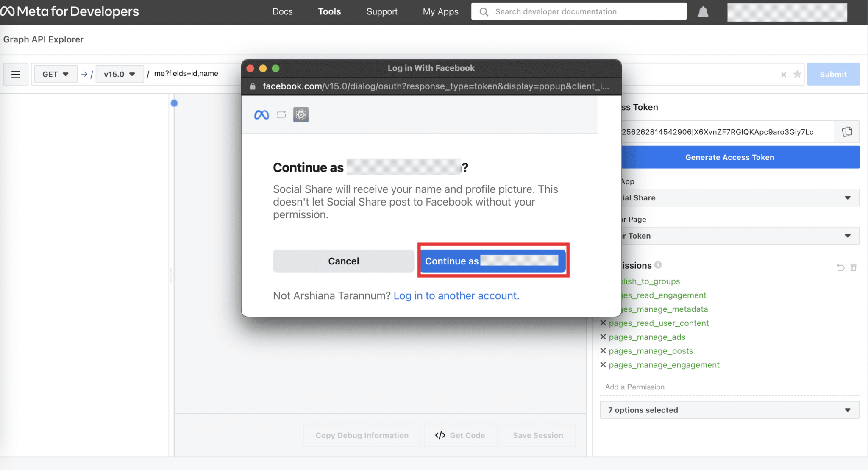868x470 pixels.
Task: Undo permission changes with the revert arrow
Action: pyautogui.click(x=840, y=267)
